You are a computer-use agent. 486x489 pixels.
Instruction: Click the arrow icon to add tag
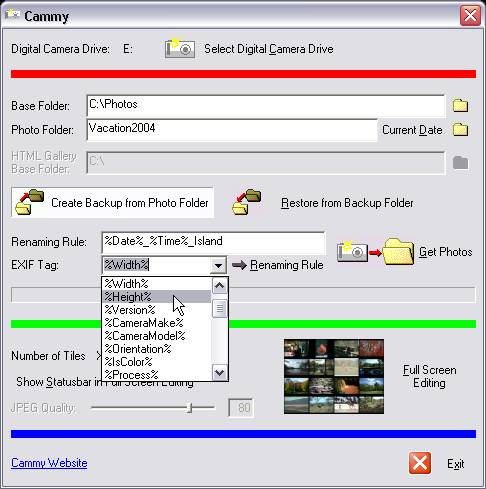(239, 265)
